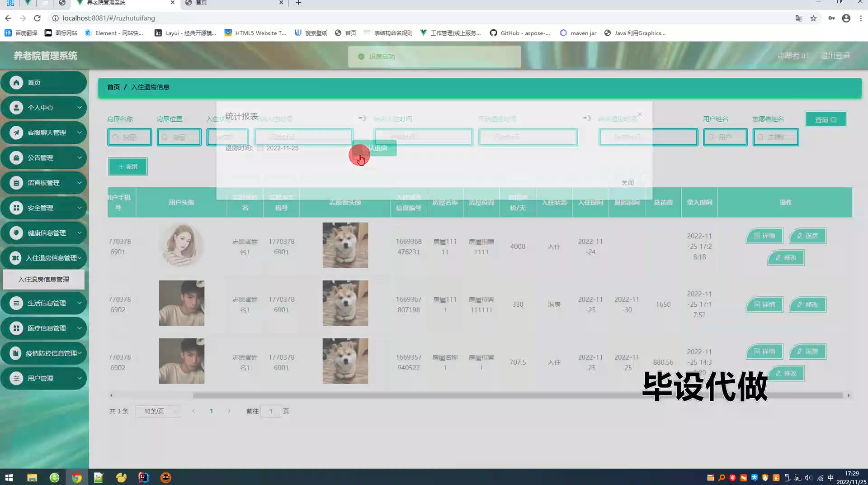868x485 pixels.
Task: Open the Windows Start menu
Action: click(9, 477)
